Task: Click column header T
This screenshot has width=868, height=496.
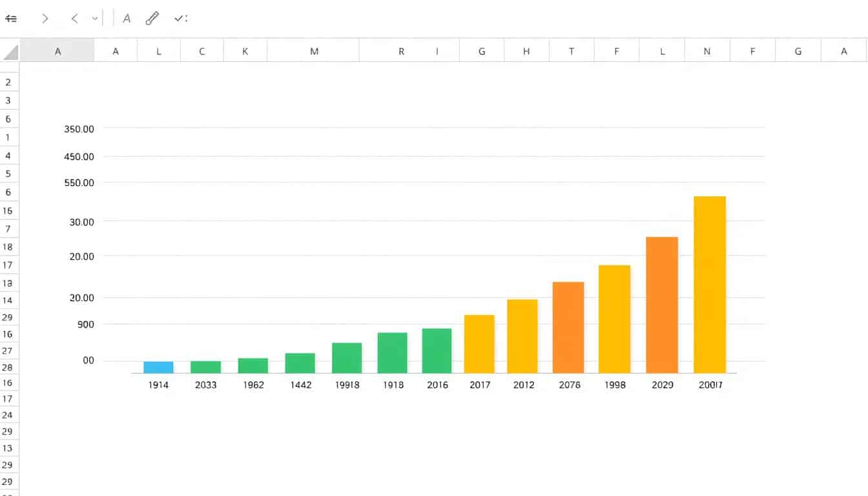Action: tap(572, 51)
